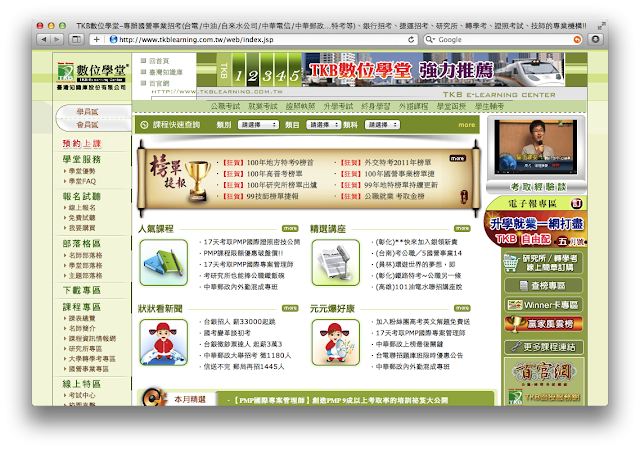This screenshot has width=640, height=450.
Task: Reload the page with refresh icon
Action: (x=411, y=40)
